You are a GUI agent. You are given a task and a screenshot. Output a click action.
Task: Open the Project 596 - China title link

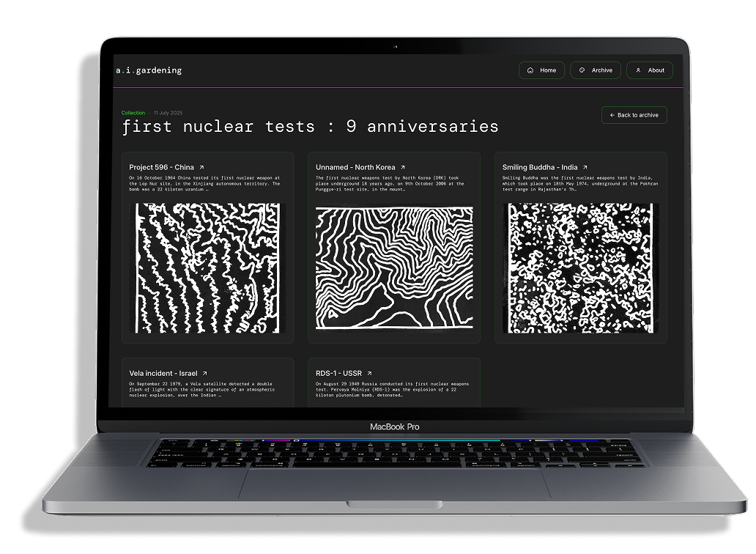[x=161, y=168]
